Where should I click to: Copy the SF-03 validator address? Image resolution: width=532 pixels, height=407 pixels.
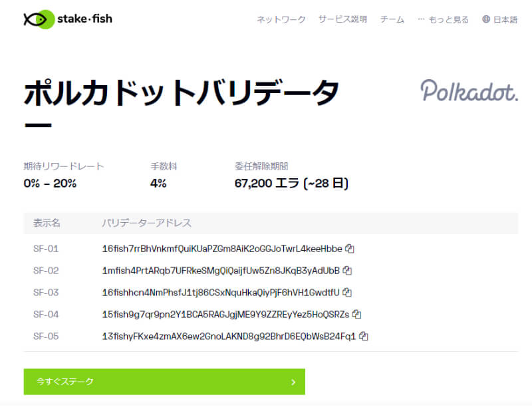(x=347, y=292)
